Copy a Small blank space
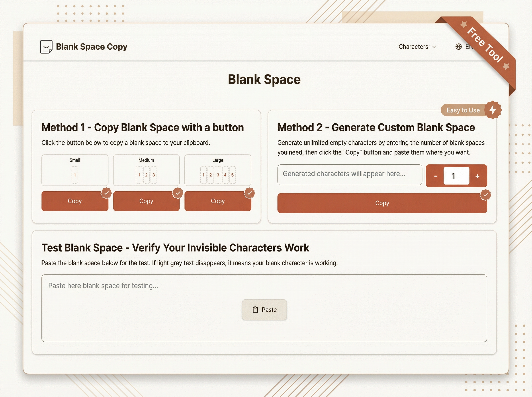This screenshot has height=397, width=532. point(75,201)
